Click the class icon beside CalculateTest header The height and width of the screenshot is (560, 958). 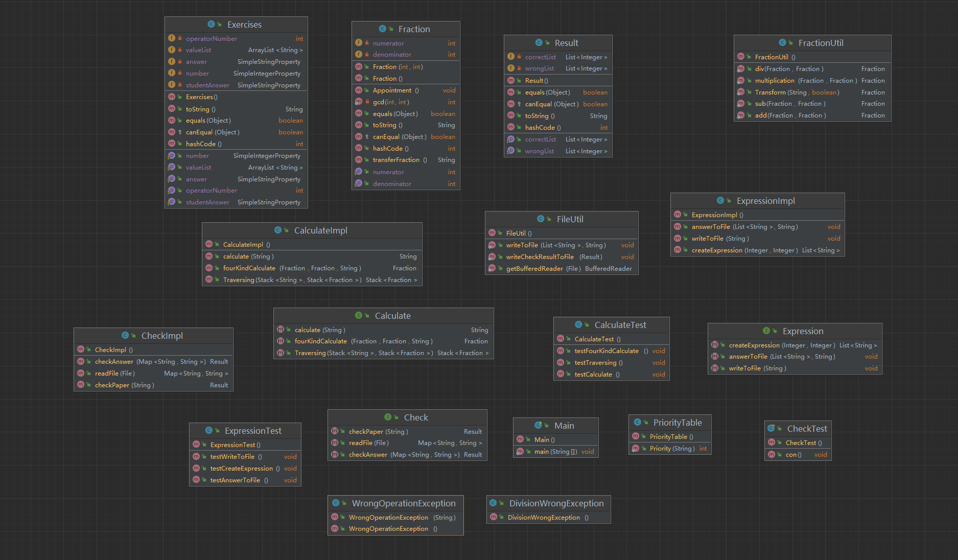[578, 325]
